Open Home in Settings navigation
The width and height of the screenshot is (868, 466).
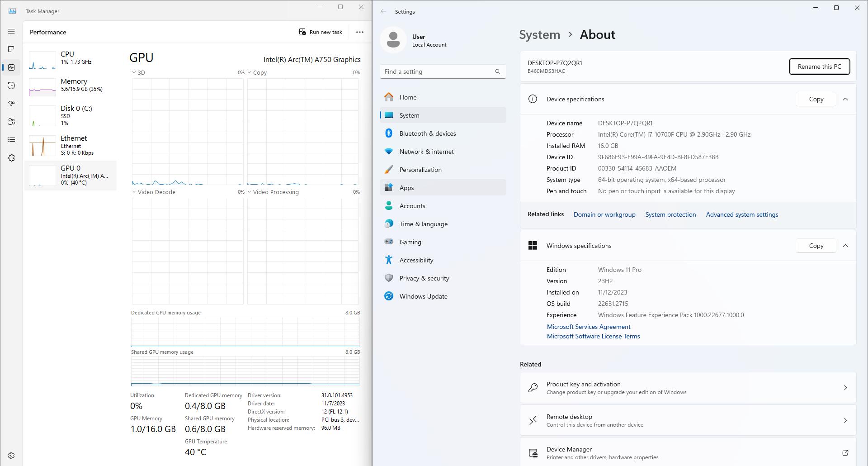tap(443, 97)
